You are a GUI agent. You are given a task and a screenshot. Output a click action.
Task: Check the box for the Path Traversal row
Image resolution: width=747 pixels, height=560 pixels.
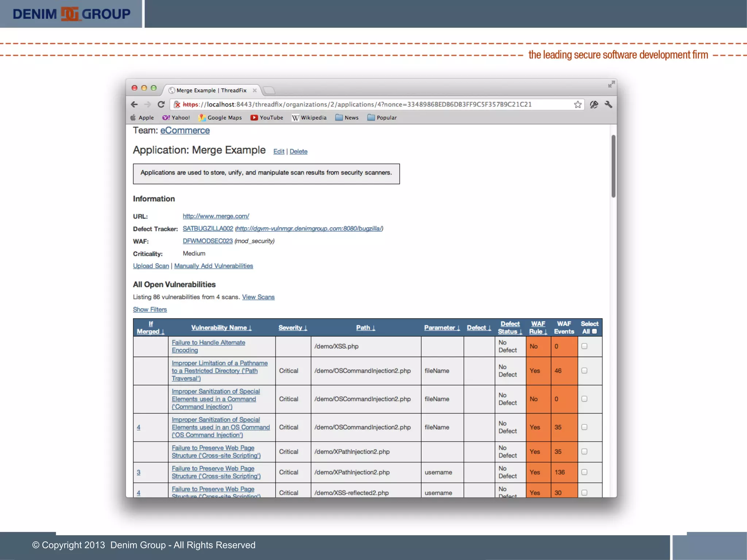(584, 371)
